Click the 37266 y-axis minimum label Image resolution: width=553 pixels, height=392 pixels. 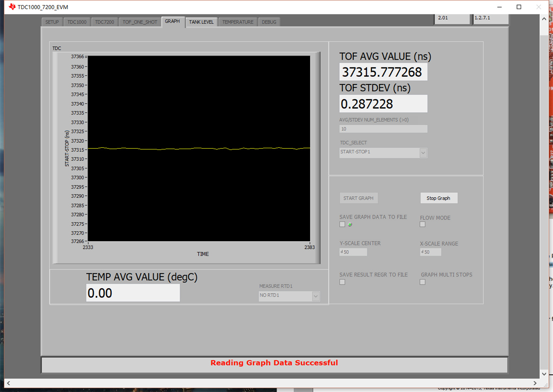coord(77,241)
